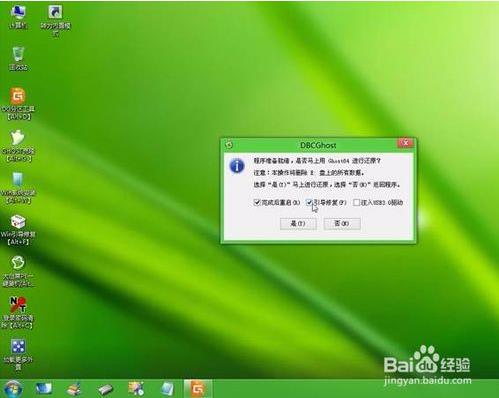Confirm restore with the Yes (Y) button
Image resolution: width=499 pixels, height=398 pixels.
pos(298,223)
